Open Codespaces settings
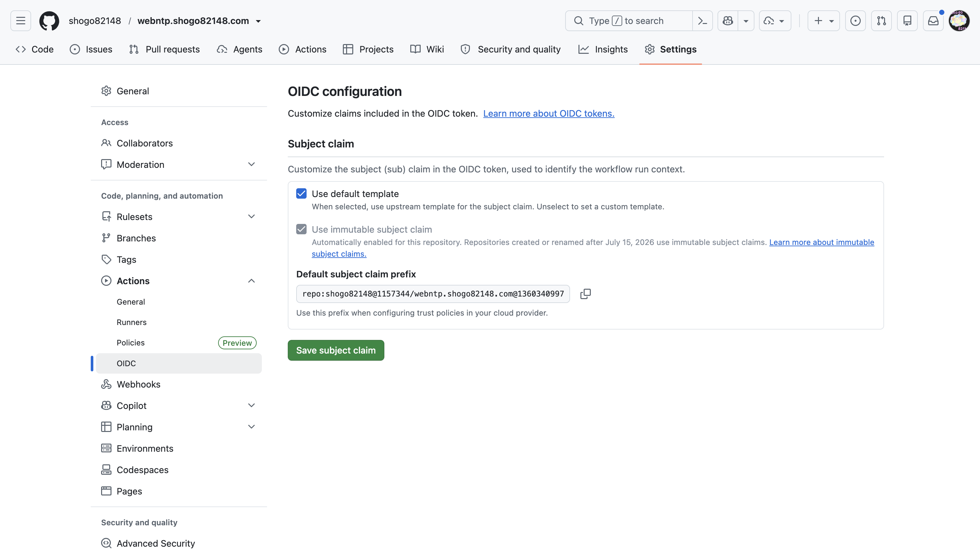The image size is (980, 558). point(179,470)
